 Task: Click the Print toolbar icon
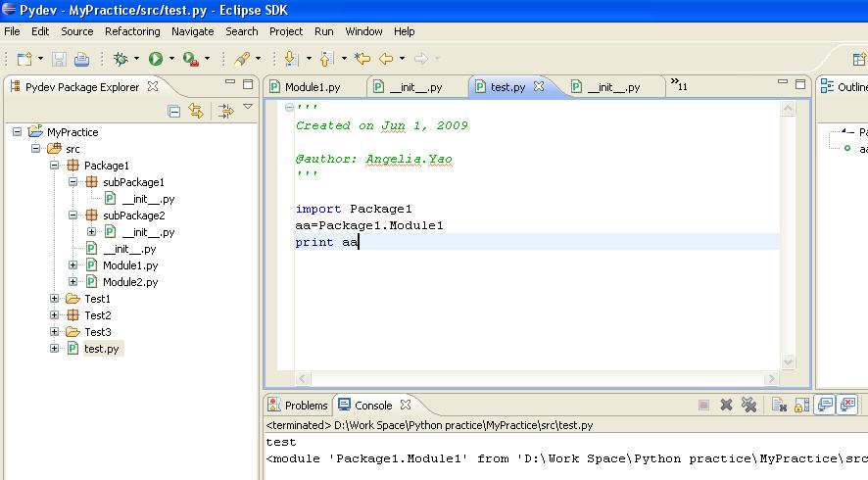coord(82,59)
